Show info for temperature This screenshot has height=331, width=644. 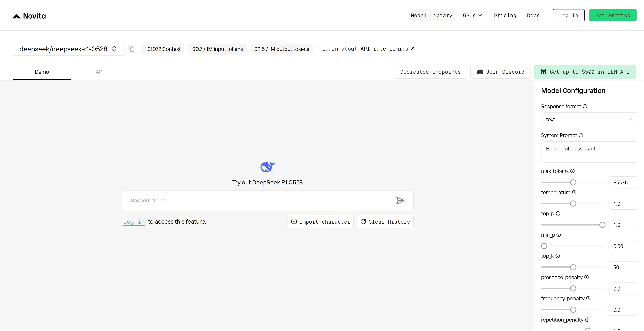pos(574,192)
